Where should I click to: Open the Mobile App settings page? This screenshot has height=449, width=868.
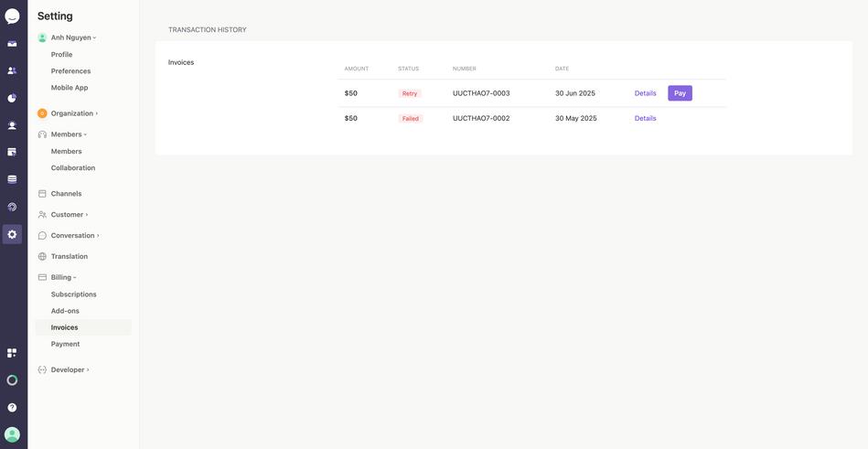click(x=70, y=88)
